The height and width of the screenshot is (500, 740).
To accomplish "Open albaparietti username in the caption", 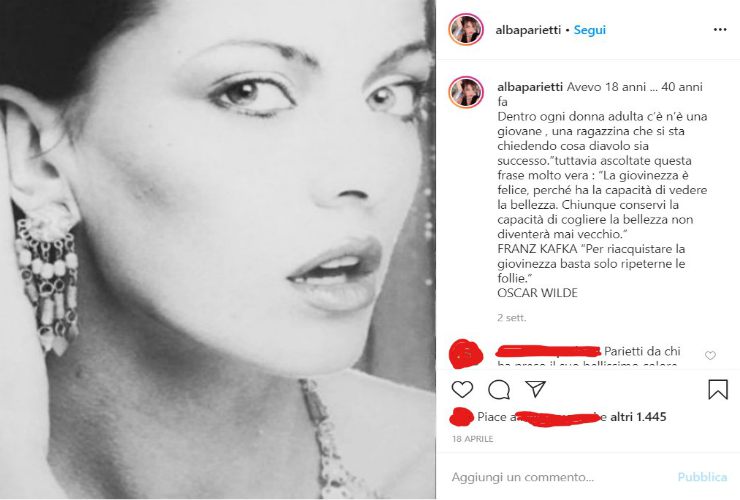I will click(530, 87).
